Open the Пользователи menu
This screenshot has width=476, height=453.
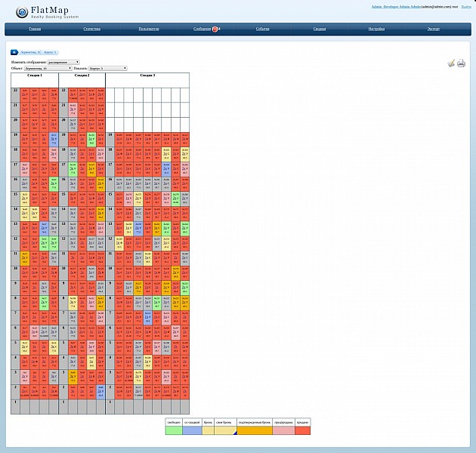[149, 29]
